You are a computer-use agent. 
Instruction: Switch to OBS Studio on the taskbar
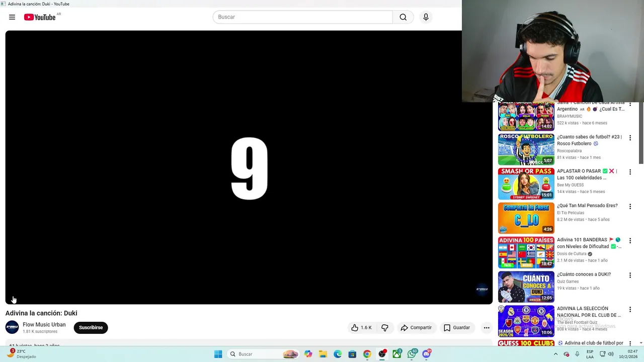pyautogui.click(x=382, y=354)
